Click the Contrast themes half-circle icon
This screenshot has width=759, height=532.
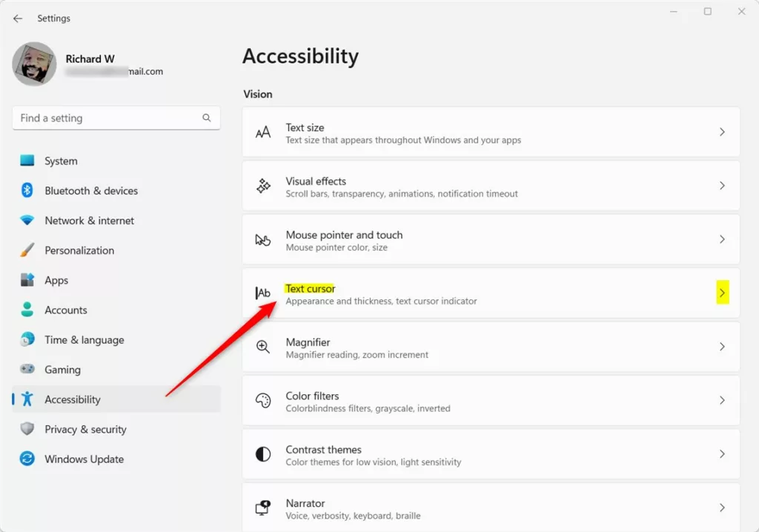263,454
